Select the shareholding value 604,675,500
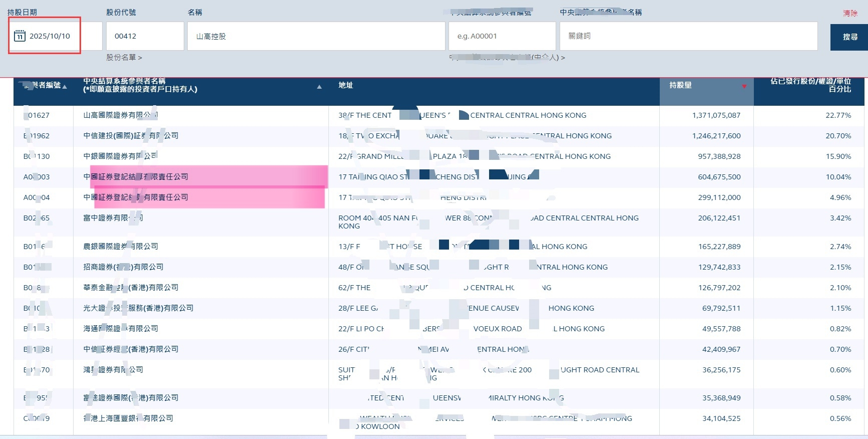This screenshot has width=868, height=439. click(x=719, y=177)
